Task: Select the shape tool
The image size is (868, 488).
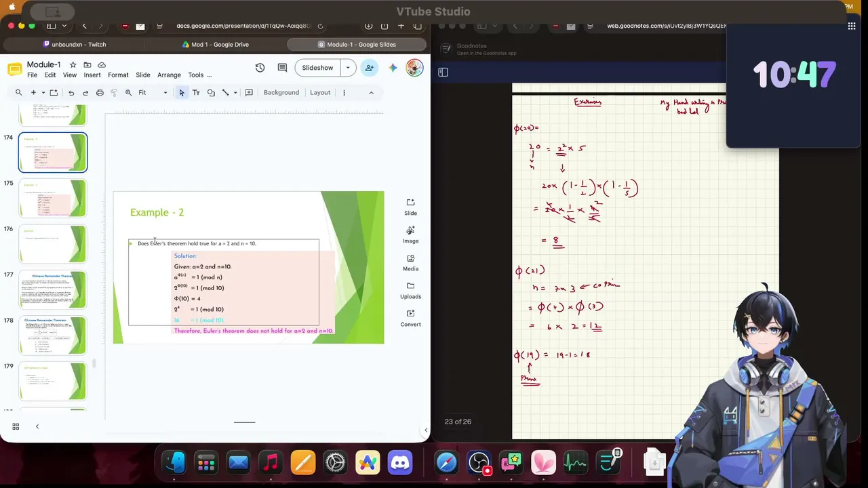Action: (211, 93)
